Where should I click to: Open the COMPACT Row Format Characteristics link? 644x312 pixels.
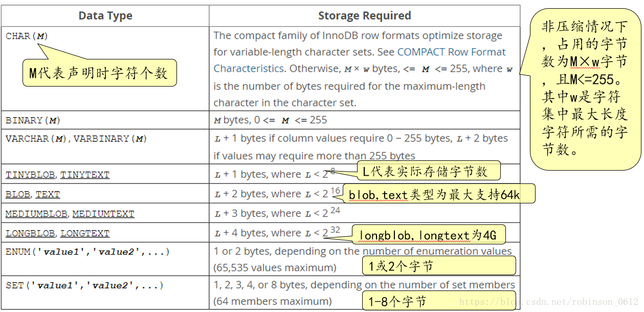[x=360, y=60]
